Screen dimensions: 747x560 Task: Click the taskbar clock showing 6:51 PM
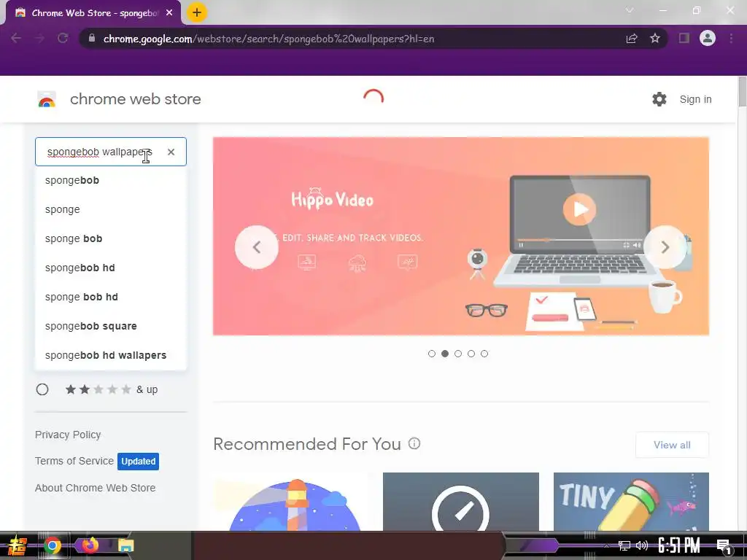click(679, 545)
